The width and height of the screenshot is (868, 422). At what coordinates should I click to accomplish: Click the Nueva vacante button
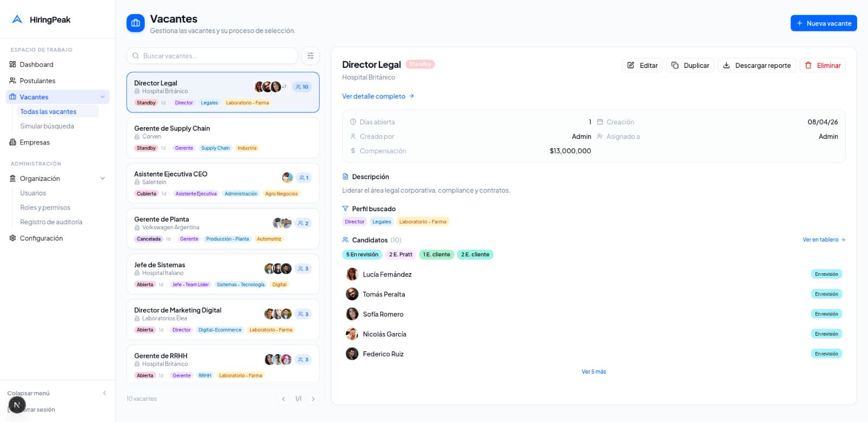(823, 23)
